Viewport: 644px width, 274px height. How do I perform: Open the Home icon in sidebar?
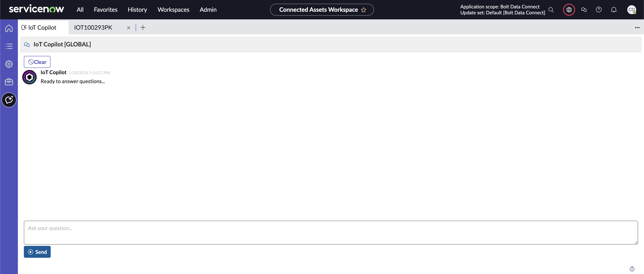pyautogui.click(x=9, y=28)
